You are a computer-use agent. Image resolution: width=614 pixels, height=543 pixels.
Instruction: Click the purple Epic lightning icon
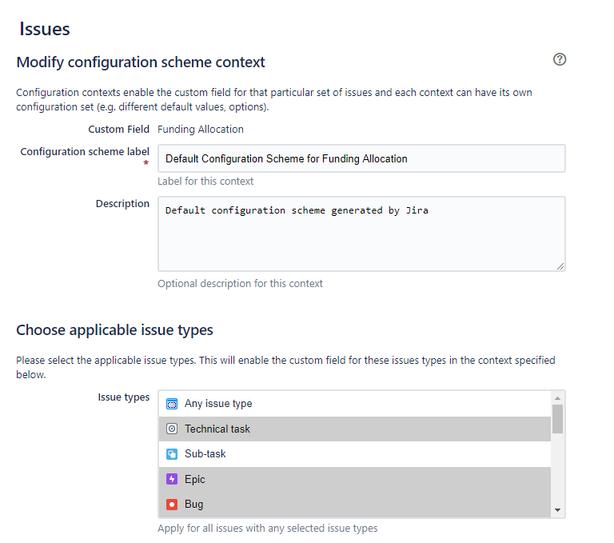172,479
